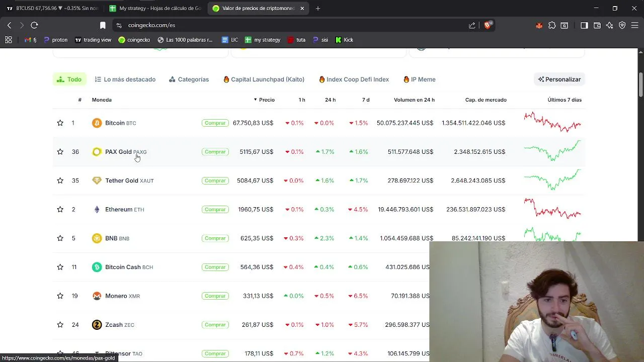Viewport: 644px width, 362px height.
Task: Star Bitcoin Cash as favorite
Action: (x=60, y=267)
